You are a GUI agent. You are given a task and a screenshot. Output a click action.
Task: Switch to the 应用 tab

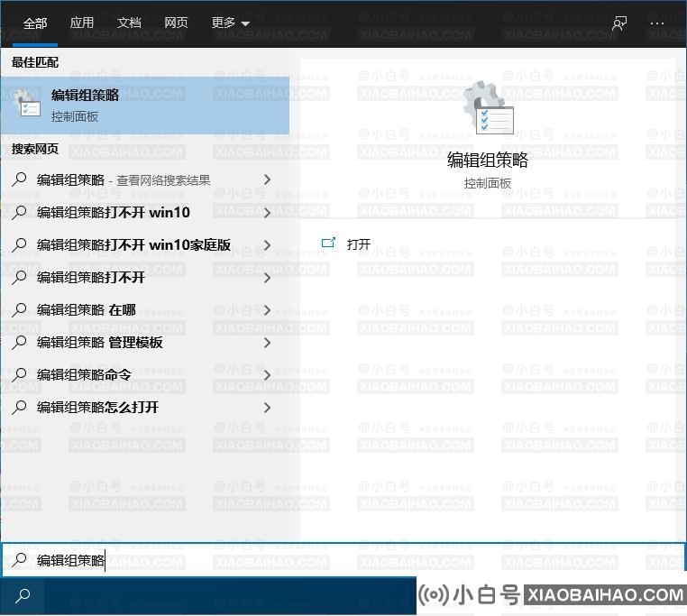click(82, 23)
